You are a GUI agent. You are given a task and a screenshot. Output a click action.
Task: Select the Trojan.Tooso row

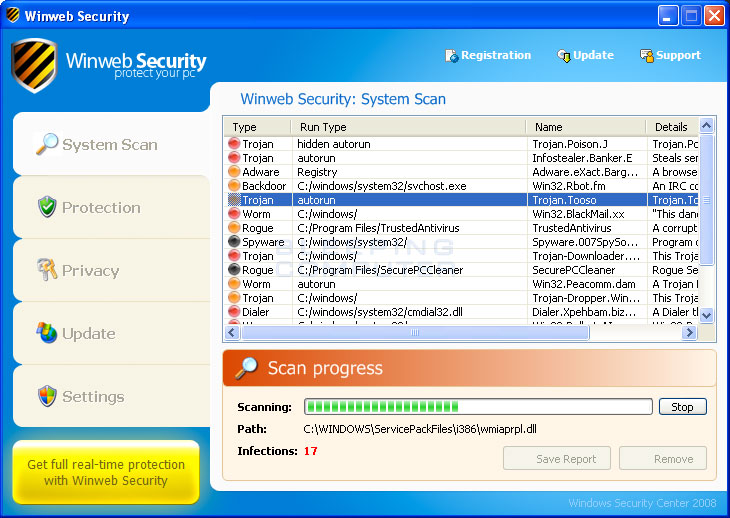click(x=461, y=200)
